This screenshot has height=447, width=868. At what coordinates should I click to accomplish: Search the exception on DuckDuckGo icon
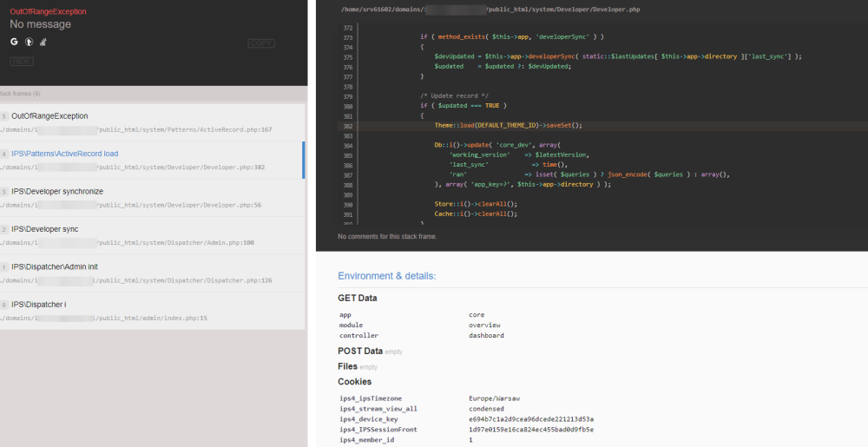pos(29,41)
